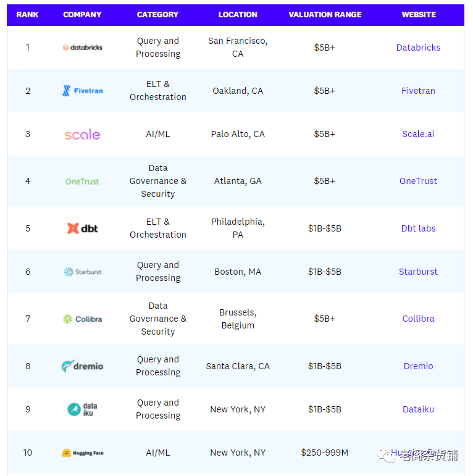Open the Dbt labs link
The height and width of the screenshot is (476, 473).
point(418,228)
